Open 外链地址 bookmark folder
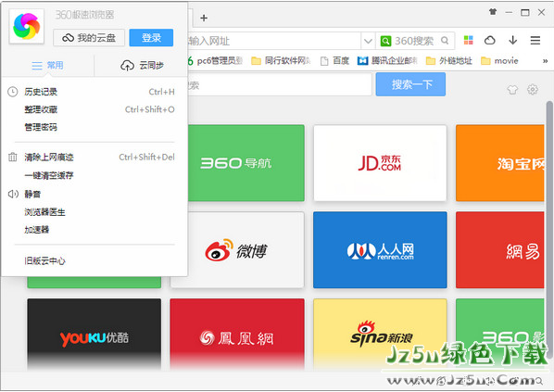The width and height of the screenshot is (554, 392). pyautogui.click(x=449, y=61)
